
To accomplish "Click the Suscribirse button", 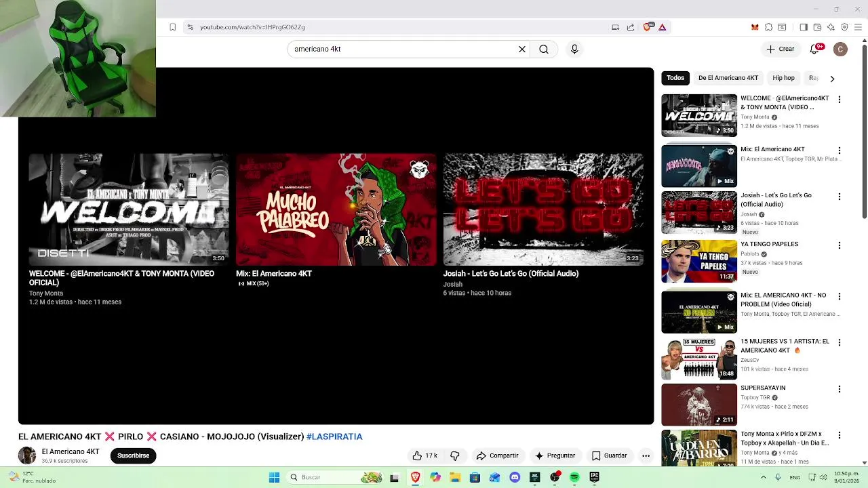I will pyautogui.click(x=134, y=455).
